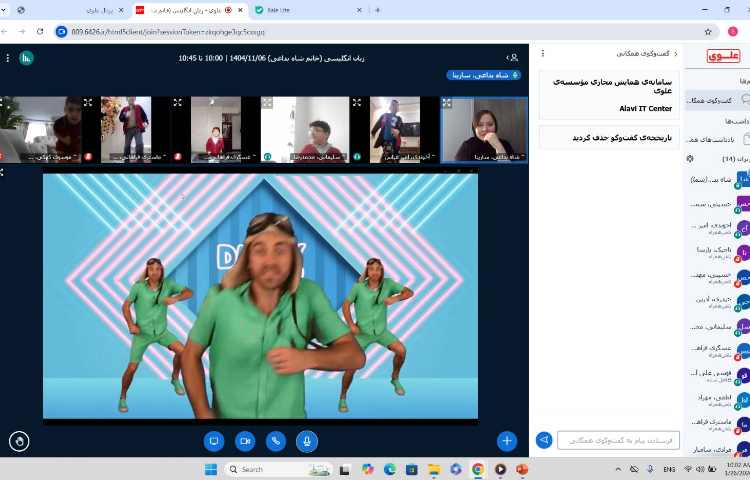Viewport: 750px width, 480px height.
Task: Toggle the microphone mute button
Action: point(307,440)
